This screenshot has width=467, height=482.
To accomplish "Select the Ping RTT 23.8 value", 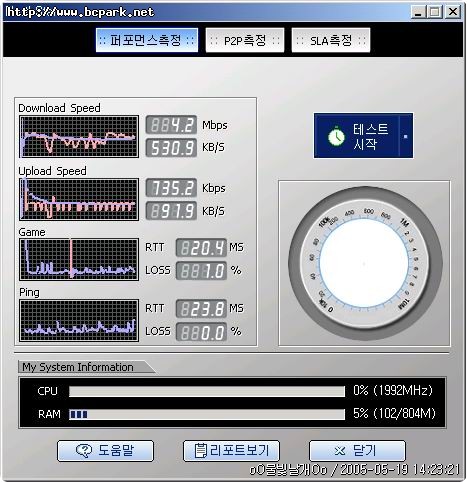I will (201, 309).
